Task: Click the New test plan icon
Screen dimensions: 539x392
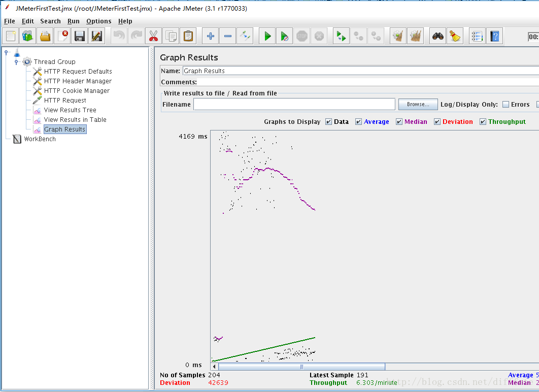Action: point(10,36)
